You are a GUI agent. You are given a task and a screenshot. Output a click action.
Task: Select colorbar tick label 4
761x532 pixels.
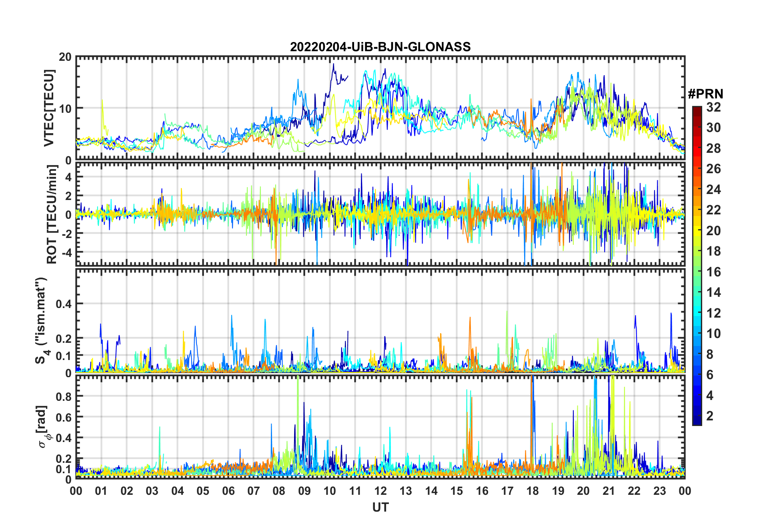click(710, 396)
